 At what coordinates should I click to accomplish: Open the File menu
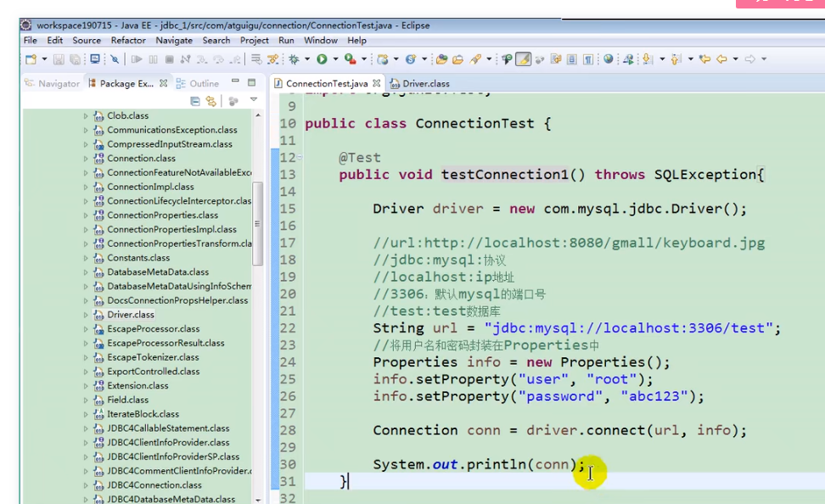[30, 41]
